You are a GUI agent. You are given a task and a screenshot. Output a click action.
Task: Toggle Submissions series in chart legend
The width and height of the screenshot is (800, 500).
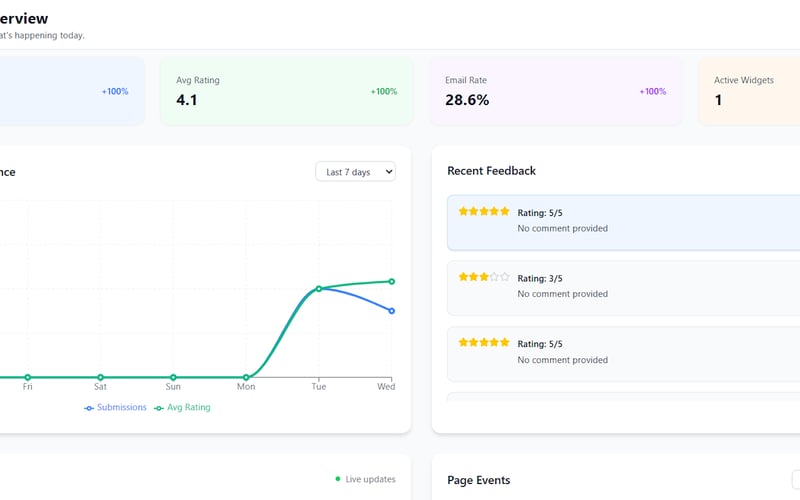pos(115,408)
